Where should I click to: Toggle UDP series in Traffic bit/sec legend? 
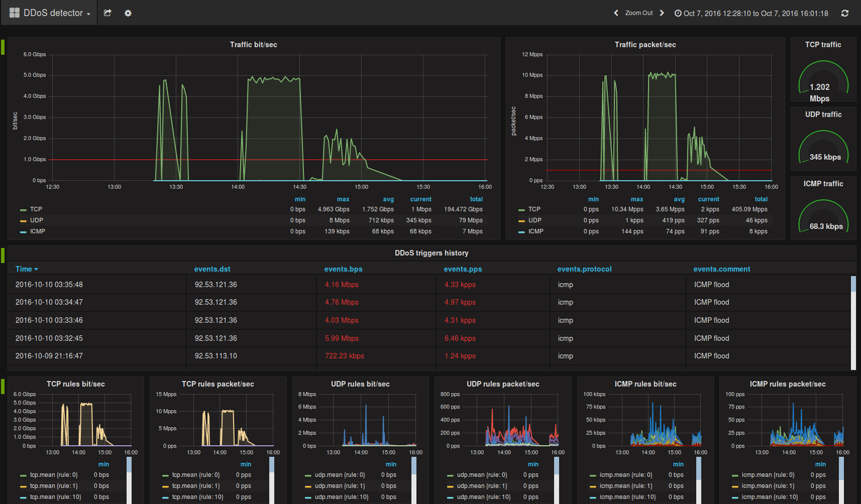point(36,220)
